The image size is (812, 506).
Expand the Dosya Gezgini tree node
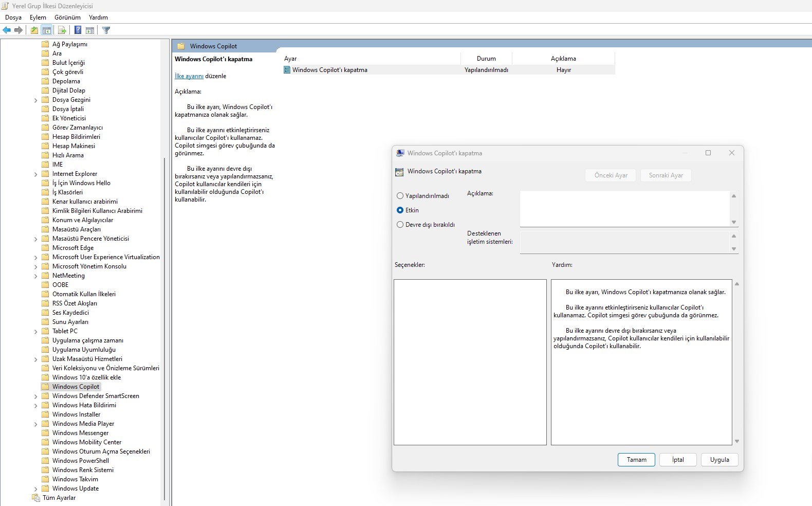pos(35,100)
